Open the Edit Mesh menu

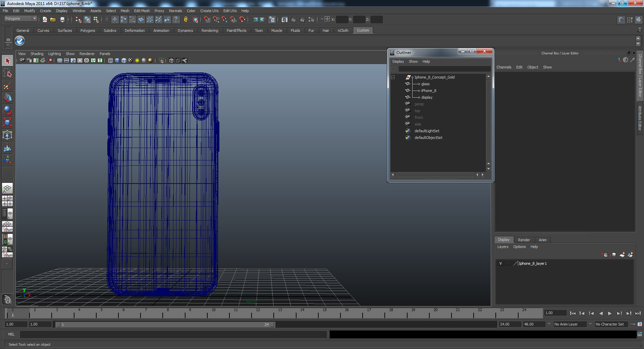point(142,11)
